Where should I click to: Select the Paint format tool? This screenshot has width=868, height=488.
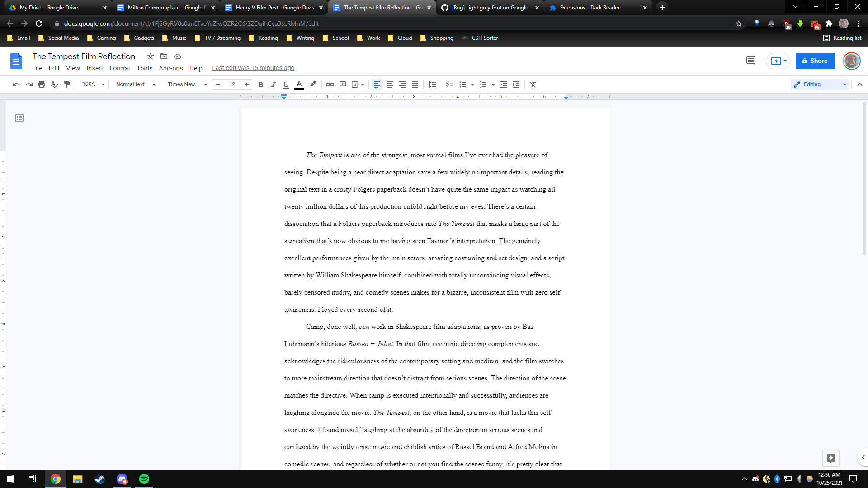[x=67, y=84]
